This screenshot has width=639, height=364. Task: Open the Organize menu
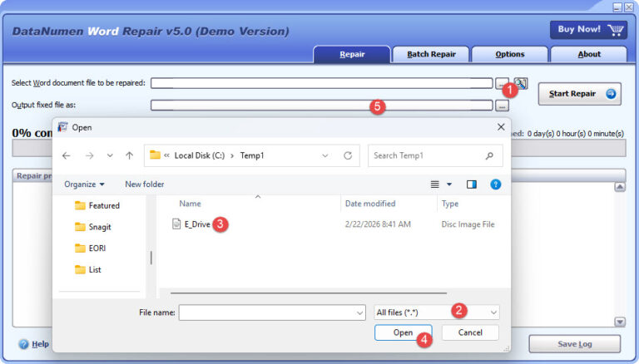pos(84,184)
